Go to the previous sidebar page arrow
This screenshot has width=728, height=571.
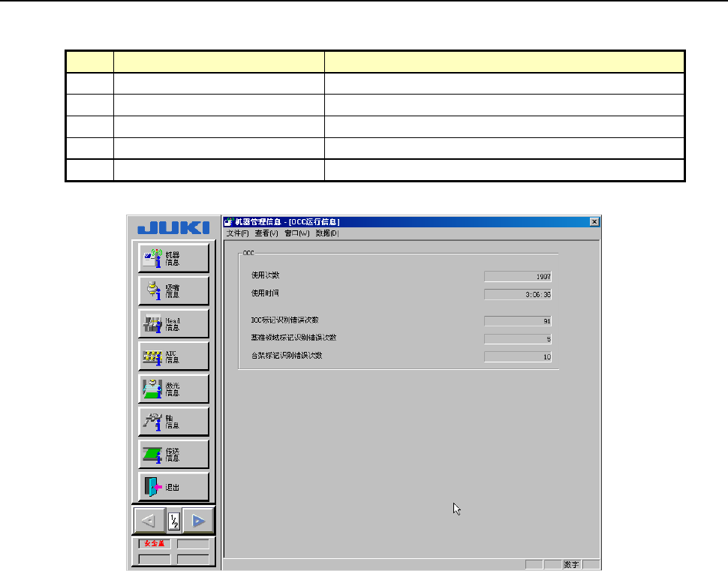[x=149, y=521]
